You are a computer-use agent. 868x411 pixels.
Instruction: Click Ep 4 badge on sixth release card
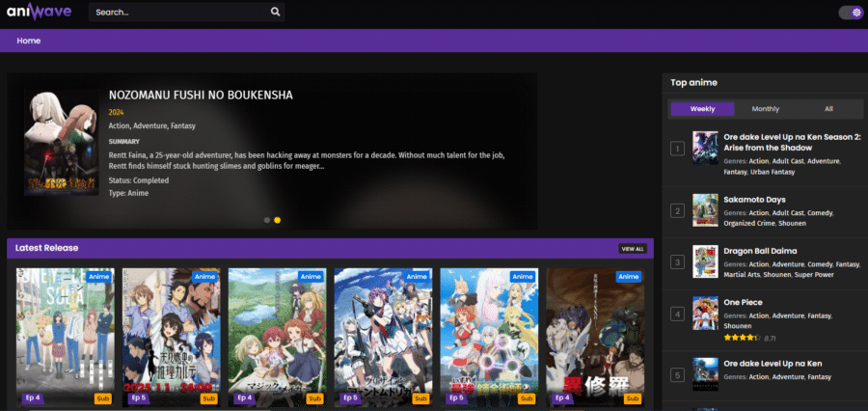(x=562, y=397)
